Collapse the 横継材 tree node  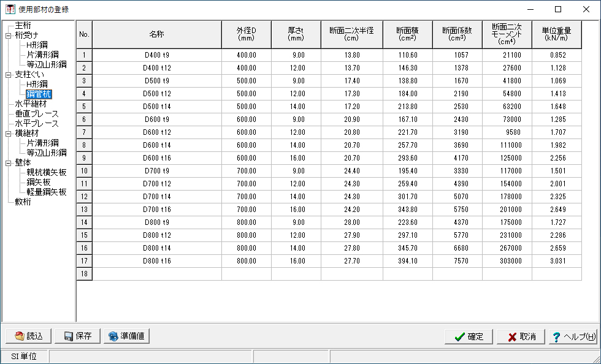8,134
